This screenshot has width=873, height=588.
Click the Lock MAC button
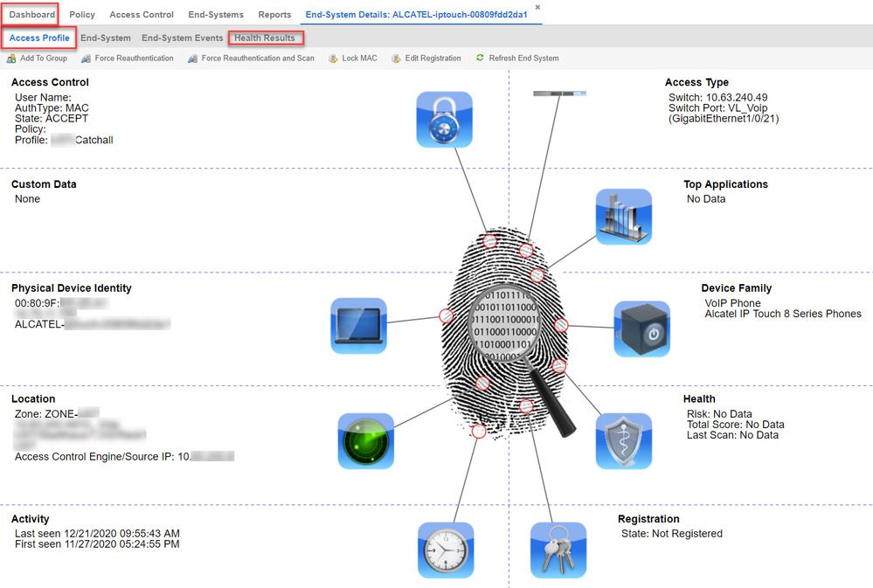click(x=353, y=59)
